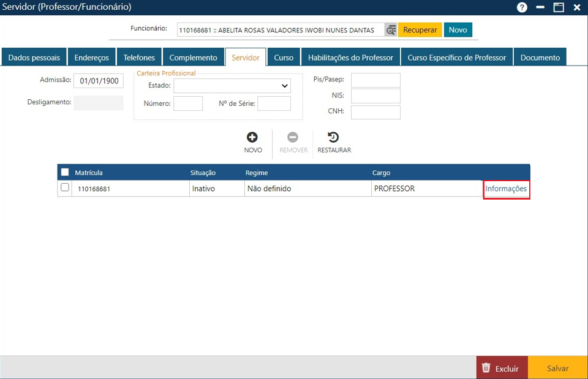Focus the Pis/Pasep input field
The image size is (588, 379).
[375, 80]
